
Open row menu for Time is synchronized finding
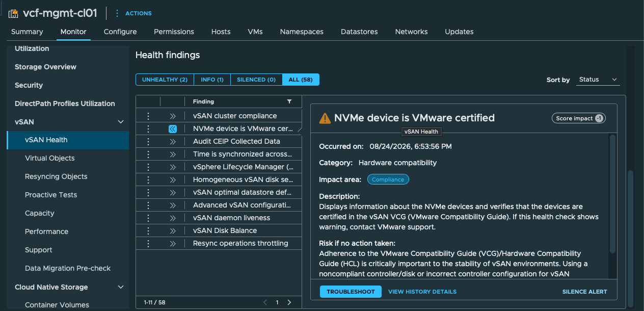pyautogui.click(x=148, y=154)
